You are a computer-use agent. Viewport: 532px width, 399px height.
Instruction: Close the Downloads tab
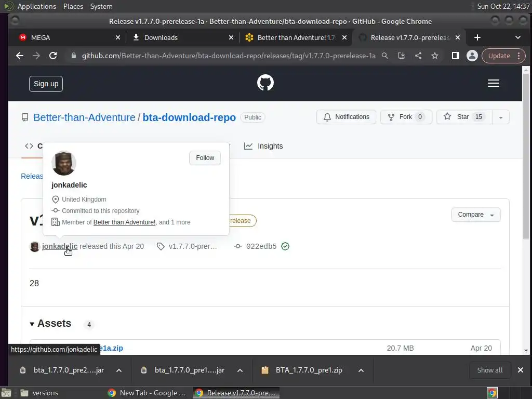point(231,37)
